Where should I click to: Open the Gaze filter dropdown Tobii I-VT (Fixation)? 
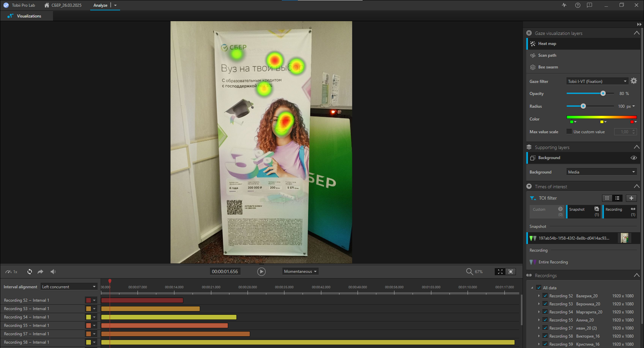click(x=597, y=82)
